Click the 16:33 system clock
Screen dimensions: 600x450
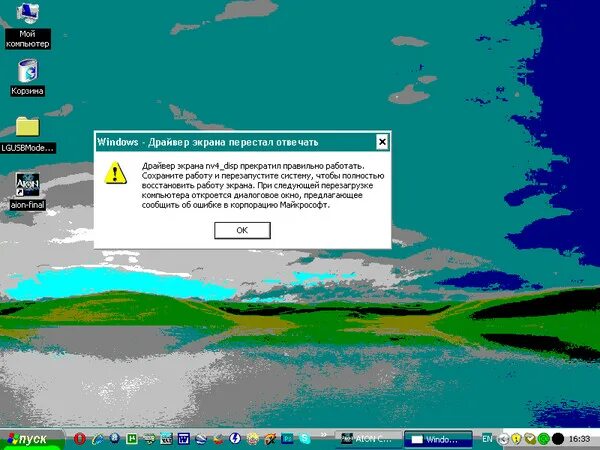(579, 439)
